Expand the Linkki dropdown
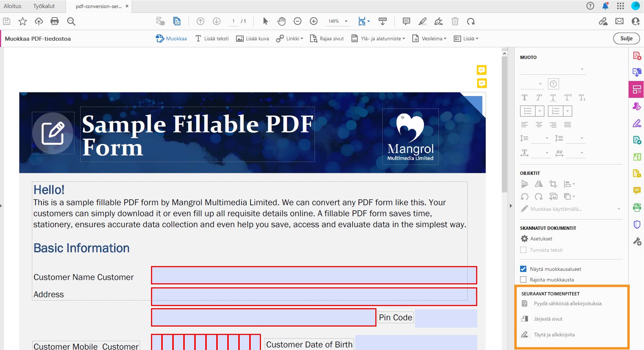The width and height of the screenshot is (644, 350). 290,38
